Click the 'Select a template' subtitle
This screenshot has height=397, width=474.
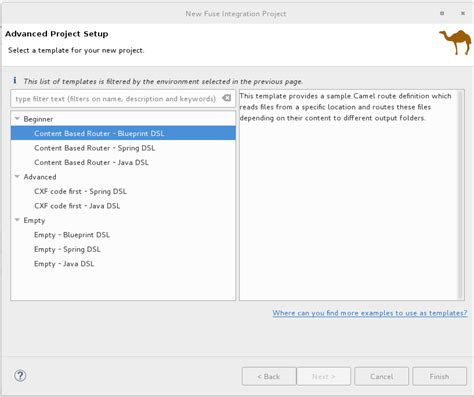[x=76, y=50]
